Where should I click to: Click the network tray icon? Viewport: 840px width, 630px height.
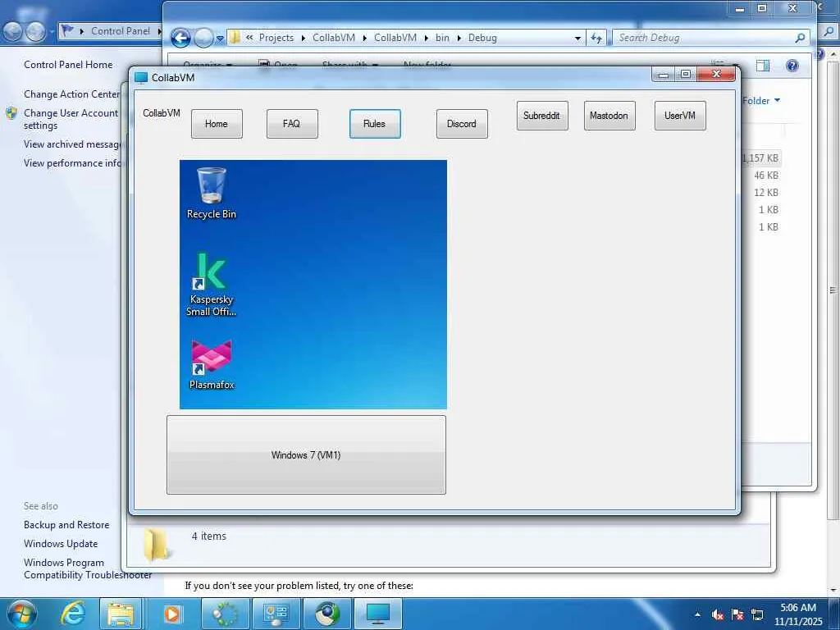click(757, 614)
